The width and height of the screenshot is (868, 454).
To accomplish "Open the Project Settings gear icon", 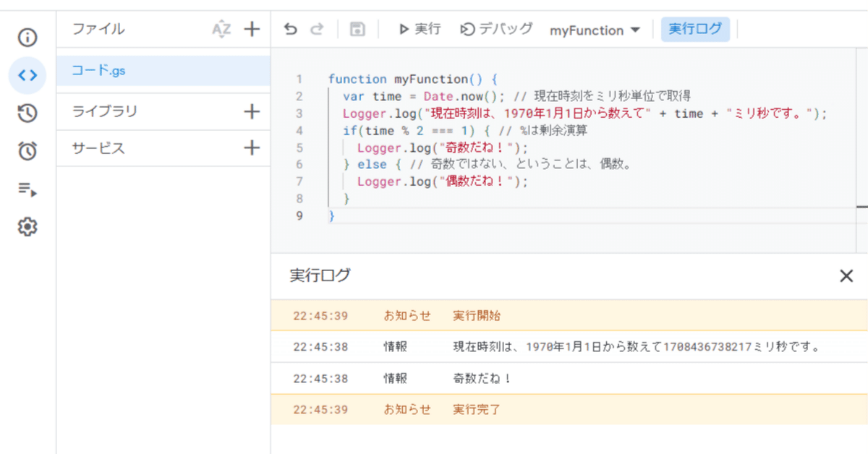I will [27, 227].
